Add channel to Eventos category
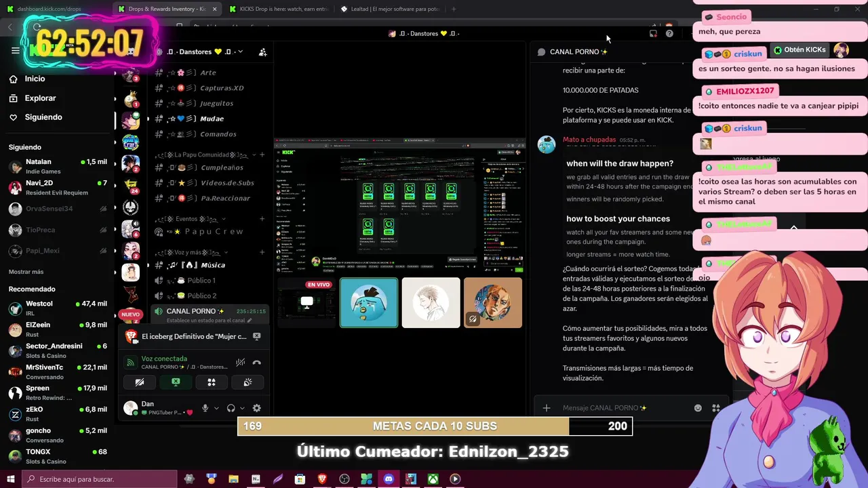Viewport: 868px width, 488px height. pos(262,219)
